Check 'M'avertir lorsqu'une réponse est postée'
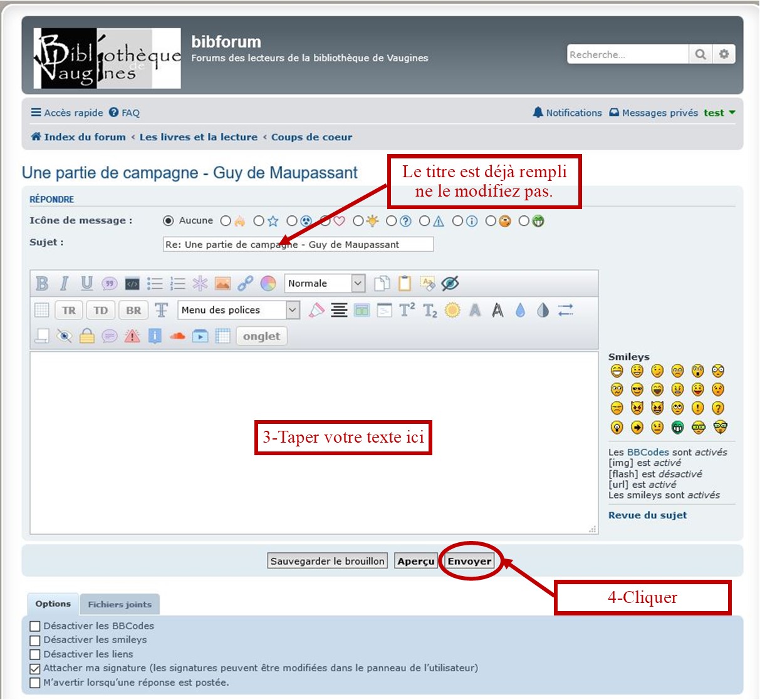 pyautogui.click(x=35, y=683)
